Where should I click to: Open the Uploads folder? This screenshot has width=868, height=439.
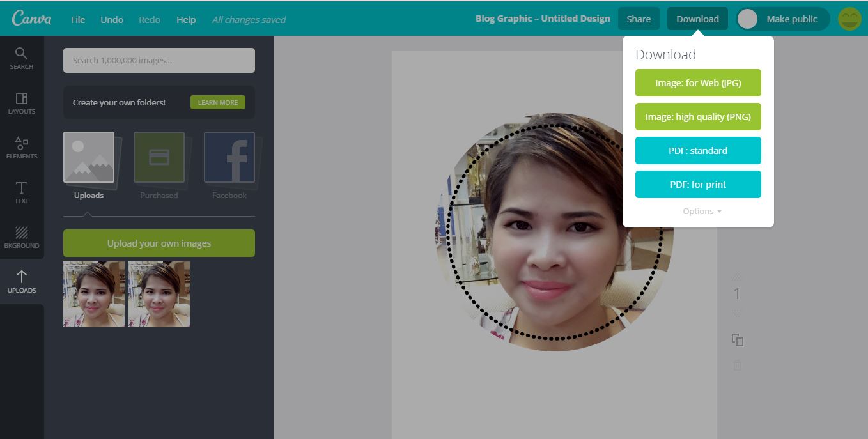89,166
